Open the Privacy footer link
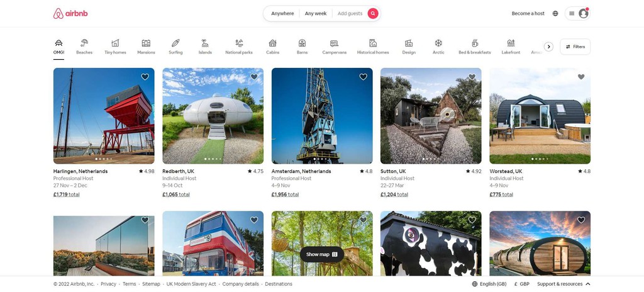The width and height of the screenshot is (644, 292). pyautogui.click(x=108, y=284)
